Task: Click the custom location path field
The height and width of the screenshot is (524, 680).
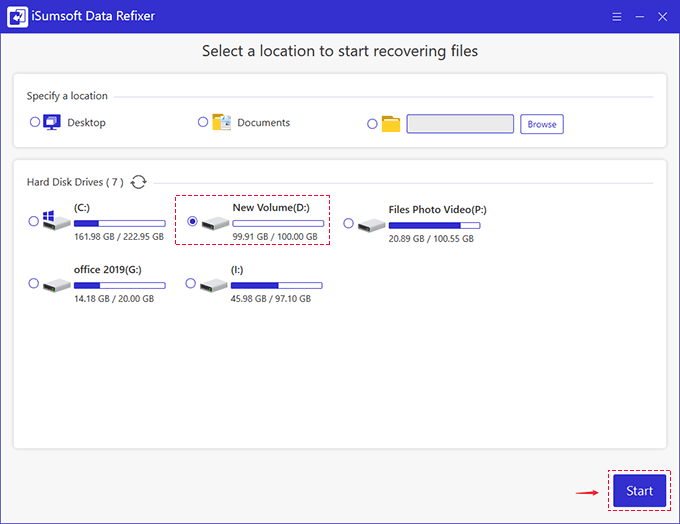Action: point(460,124)
